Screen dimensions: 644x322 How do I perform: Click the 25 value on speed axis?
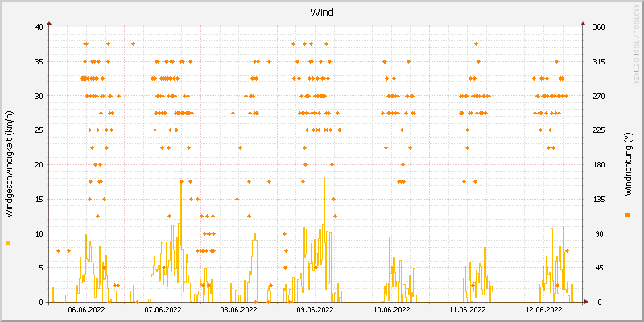pos(39,130)
